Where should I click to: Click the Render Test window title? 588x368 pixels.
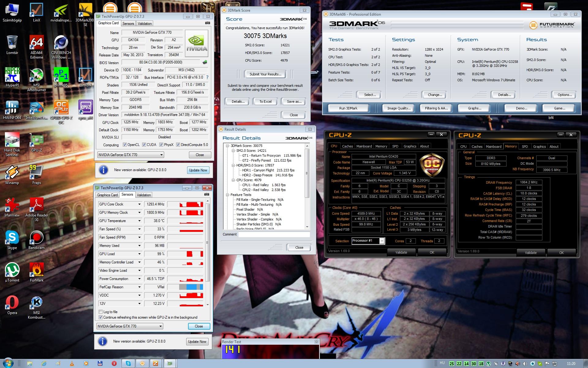[x=231, y=342]
